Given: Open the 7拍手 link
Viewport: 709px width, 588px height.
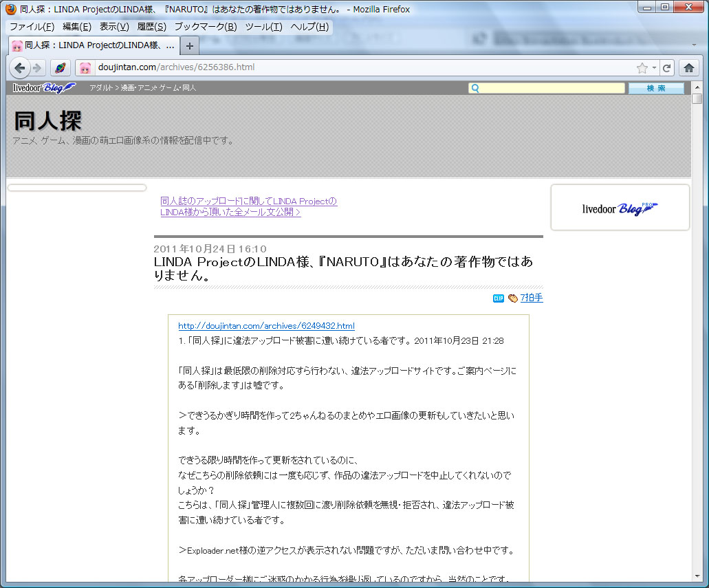Looking at the screenshot, I should 532,298.
